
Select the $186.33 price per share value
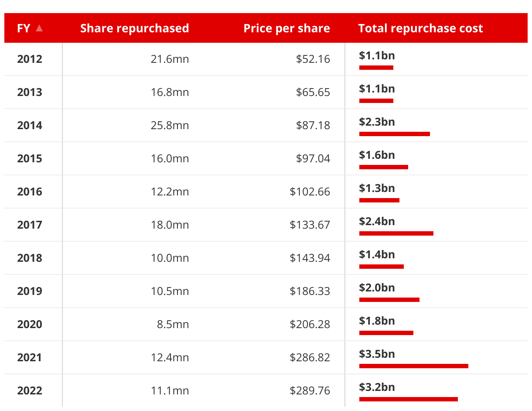[310, 291]
